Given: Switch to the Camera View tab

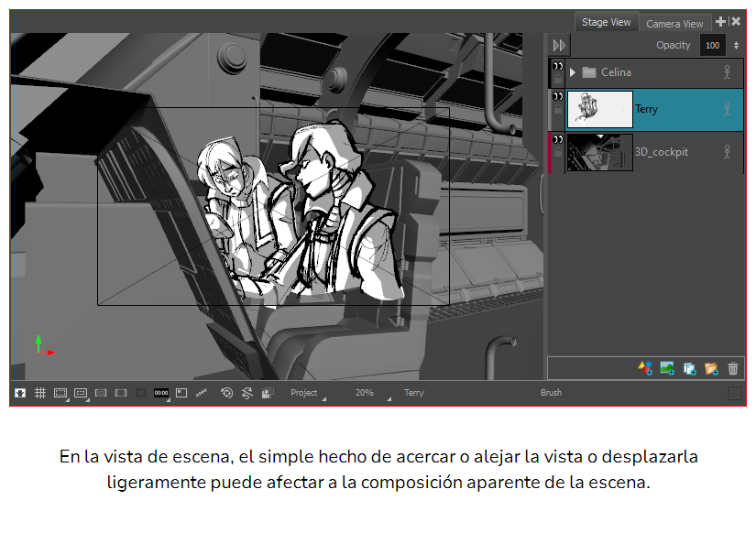Looking at the screenshot, I should [674, 24].
